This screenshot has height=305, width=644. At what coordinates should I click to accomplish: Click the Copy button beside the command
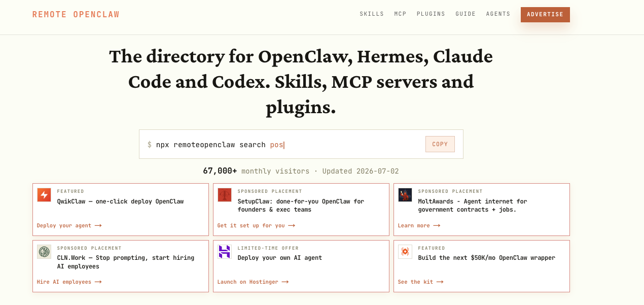tap(440, 144)
